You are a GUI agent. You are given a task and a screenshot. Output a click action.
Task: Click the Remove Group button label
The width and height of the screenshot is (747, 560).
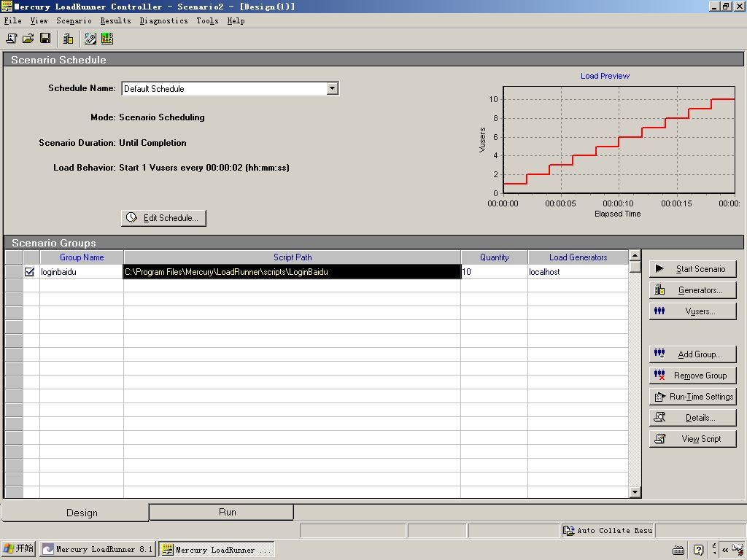click(x=700, y=376)
